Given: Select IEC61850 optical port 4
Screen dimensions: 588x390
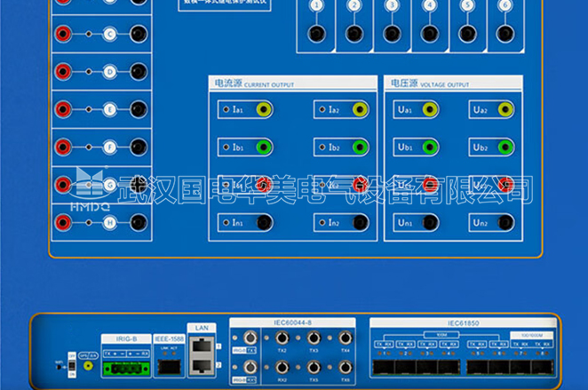Looking at the screenshot, I should tap(449, 367).
